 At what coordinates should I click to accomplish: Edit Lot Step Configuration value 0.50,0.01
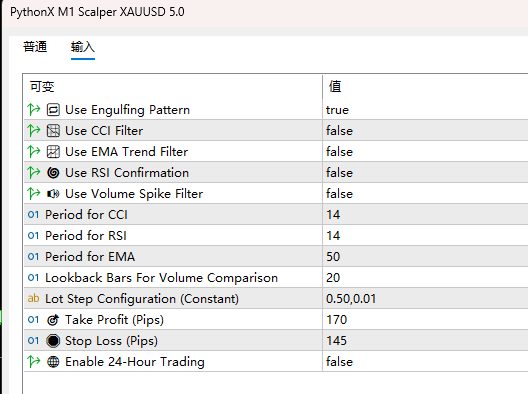point(425,299)
